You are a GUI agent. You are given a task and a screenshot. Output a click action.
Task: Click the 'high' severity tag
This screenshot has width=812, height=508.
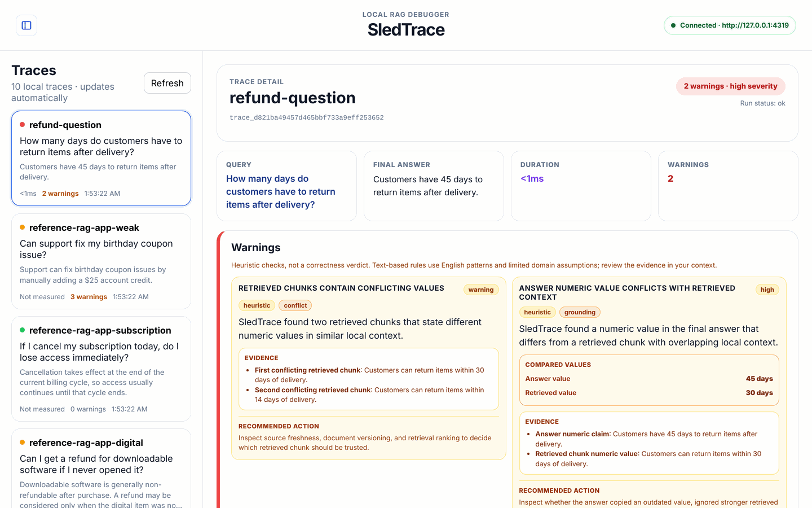click(767, 290)
